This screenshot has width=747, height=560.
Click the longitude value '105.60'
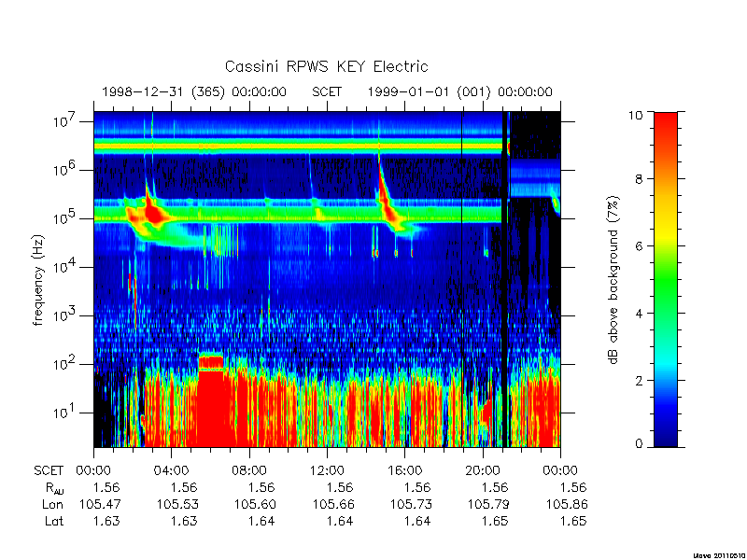pos(255,504)
